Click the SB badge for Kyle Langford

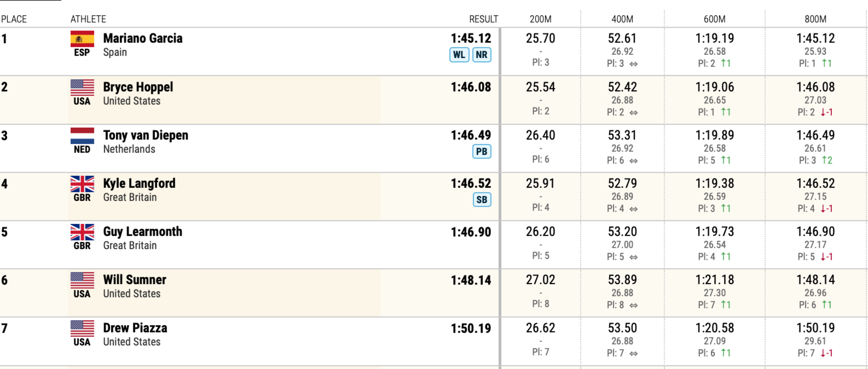click(482, 199)
